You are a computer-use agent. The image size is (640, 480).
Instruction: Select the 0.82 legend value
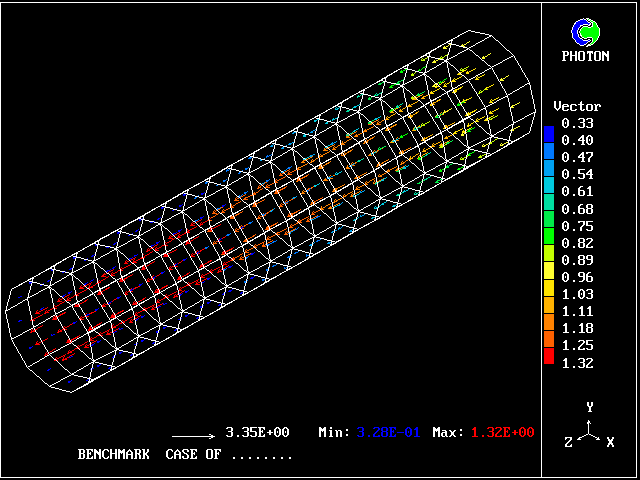577,243
